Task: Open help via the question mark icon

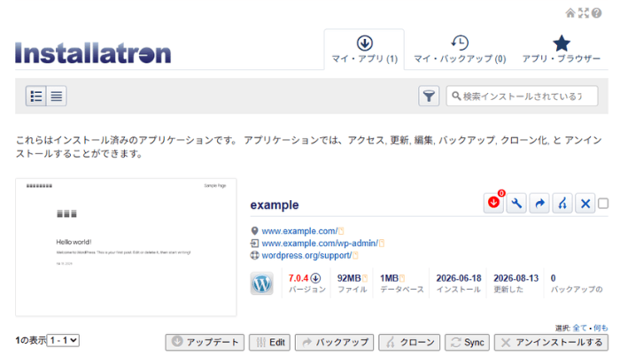Action: [597, 13]
